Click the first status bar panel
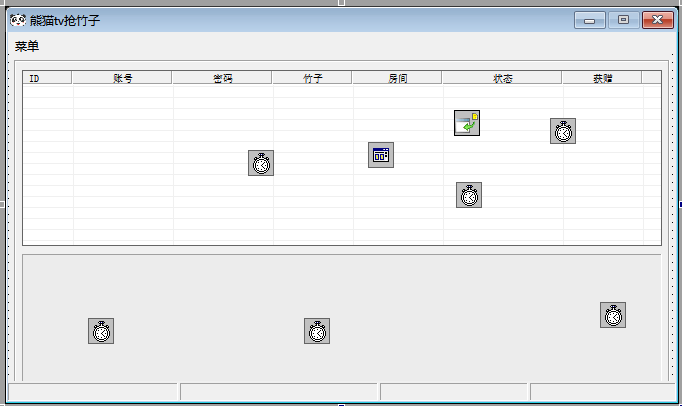This screenshot has height=406, width=682. click(93, 392)
